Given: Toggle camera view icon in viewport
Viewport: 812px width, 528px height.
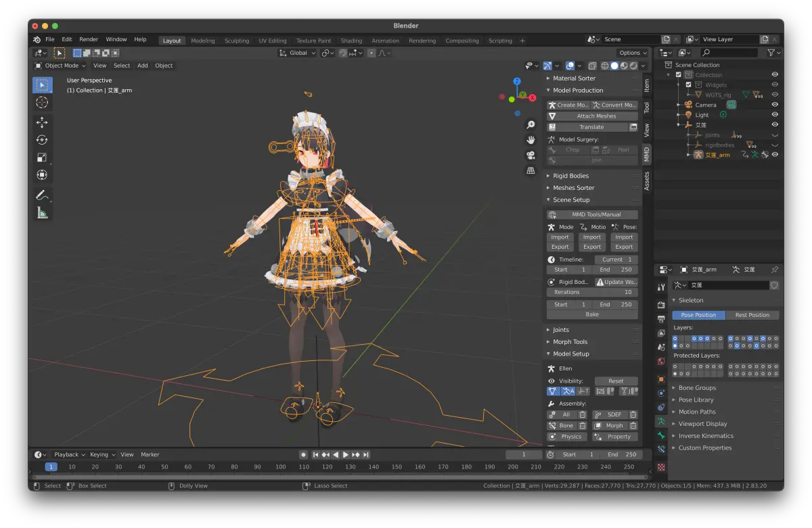Looking at the screenshot, I should (531, 155).
